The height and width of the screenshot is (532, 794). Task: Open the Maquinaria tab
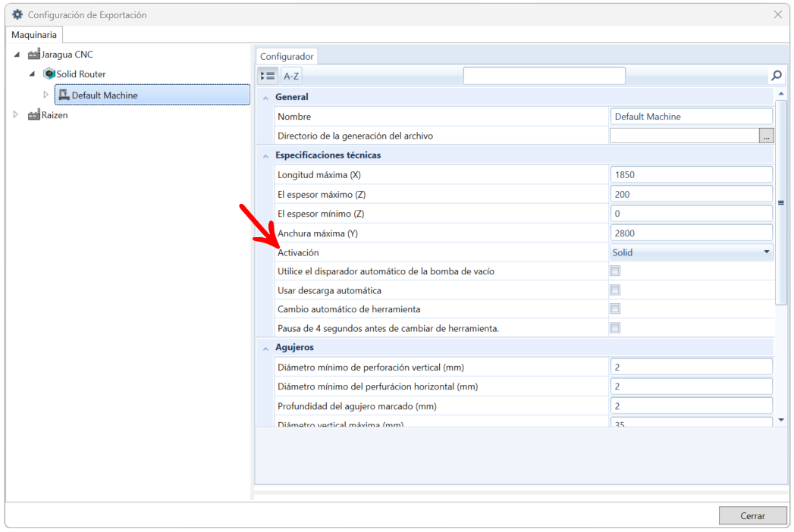pyautogui.click(x=34, y=35)
